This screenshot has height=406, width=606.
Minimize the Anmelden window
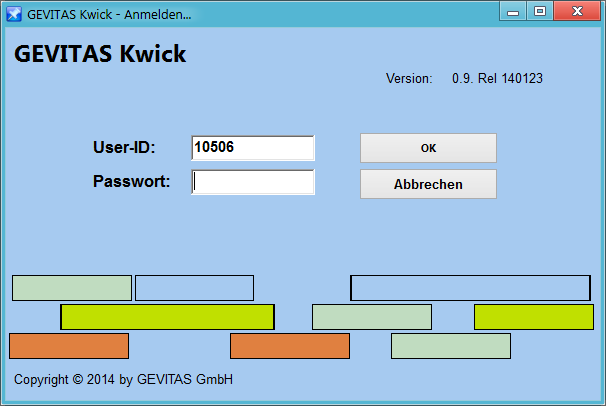pos(512,11)
